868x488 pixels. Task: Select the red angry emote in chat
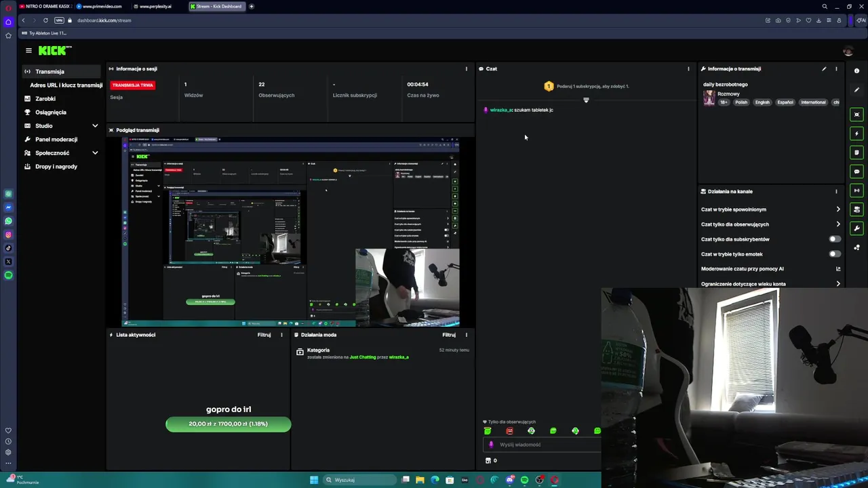[509, 431]
